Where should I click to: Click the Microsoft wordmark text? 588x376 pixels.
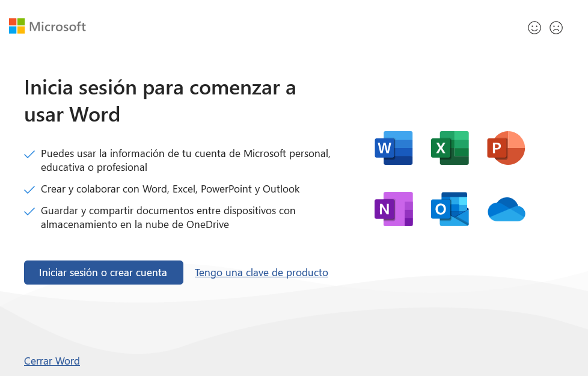(58, 26)
